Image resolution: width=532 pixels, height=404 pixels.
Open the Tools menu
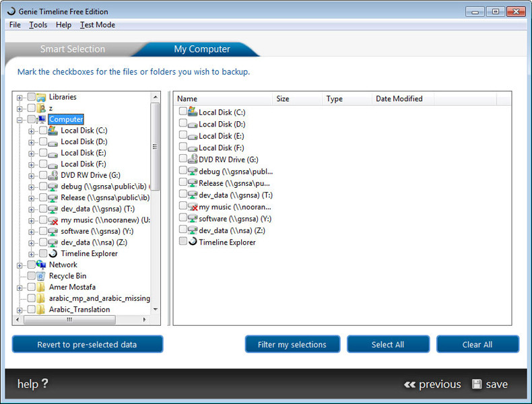pos(38,25)
